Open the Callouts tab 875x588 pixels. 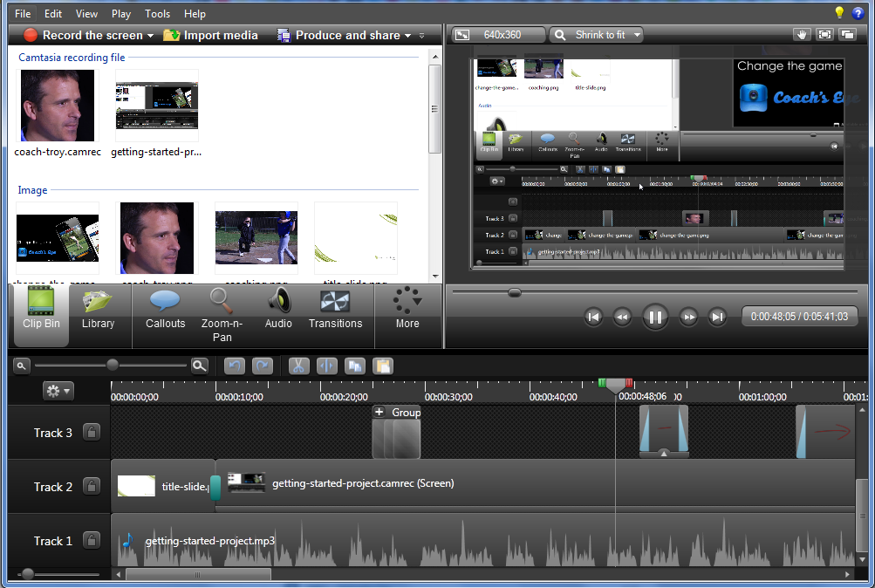coord(166,309)
